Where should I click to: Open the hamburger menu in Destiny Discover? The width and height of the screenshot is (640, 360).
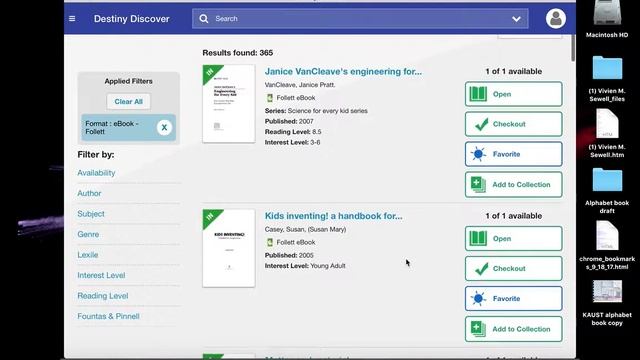(x=72, y=19)
